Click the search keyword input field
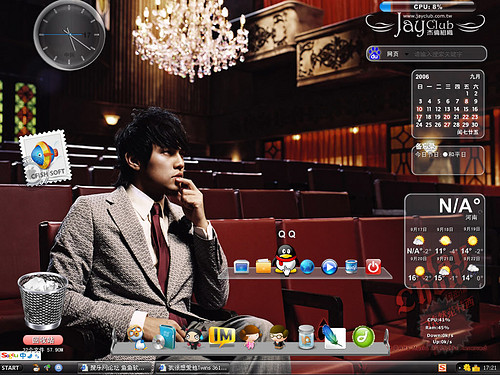The height and width of the screenshot is (375, 500). (x=447, y=54)
